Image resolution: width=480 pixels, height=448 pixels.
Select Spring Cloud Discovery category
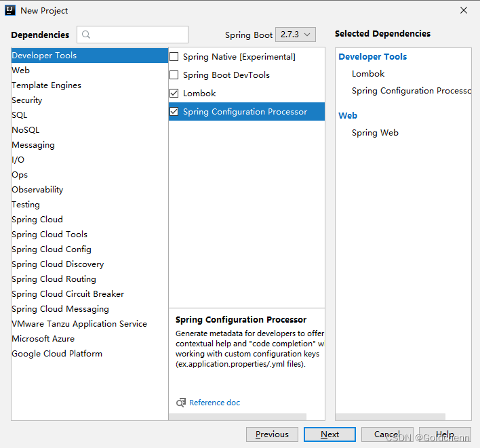click(x=89, y=264)
